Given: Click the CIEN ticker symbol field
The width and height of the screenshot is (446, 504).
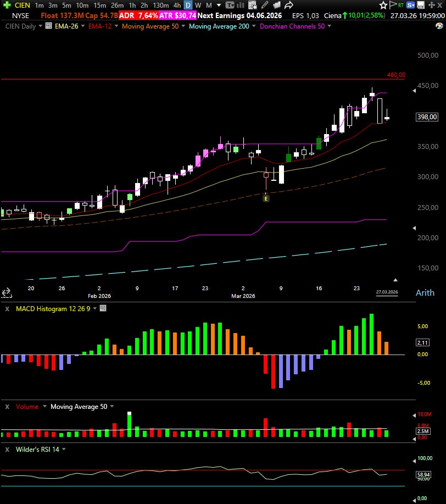Looking at the screenshot, I should point(22,5).
